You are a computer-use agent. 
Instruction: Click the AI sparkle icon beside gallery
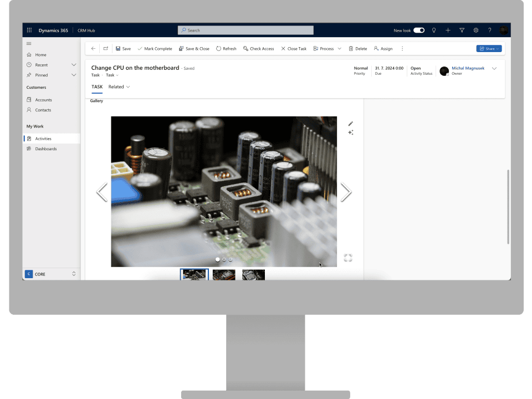coord(350,132)
